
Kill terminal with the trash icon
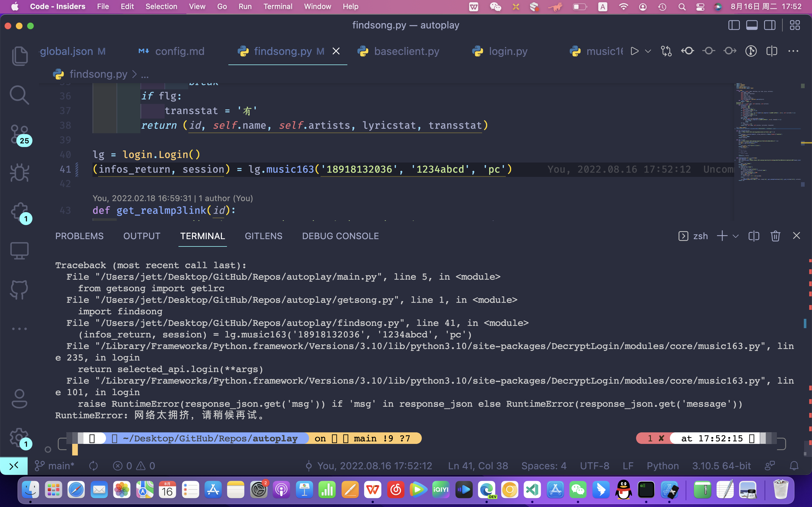pos(775,236)
